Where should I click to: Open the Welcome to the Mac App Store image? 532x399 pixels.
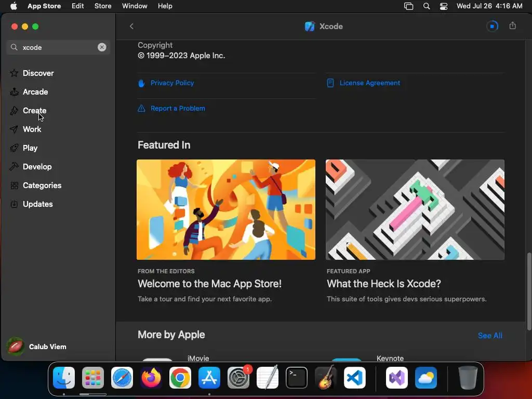(225, 209)
